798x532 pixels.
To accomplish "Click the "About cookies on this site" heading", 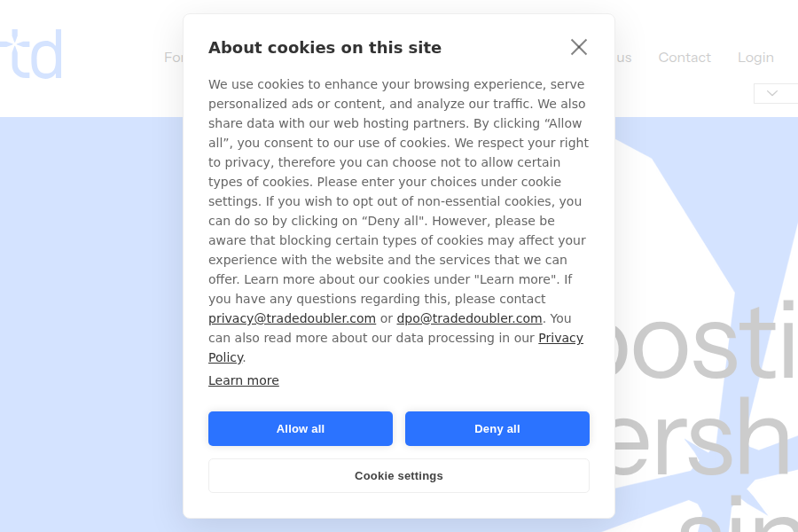I will (325, 48).
